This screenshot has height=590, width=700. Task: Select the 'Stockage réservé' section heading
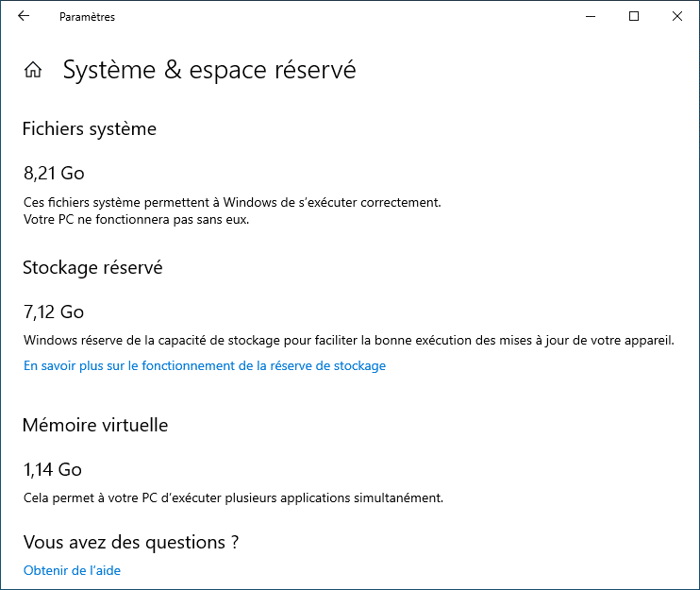point(92,268)
